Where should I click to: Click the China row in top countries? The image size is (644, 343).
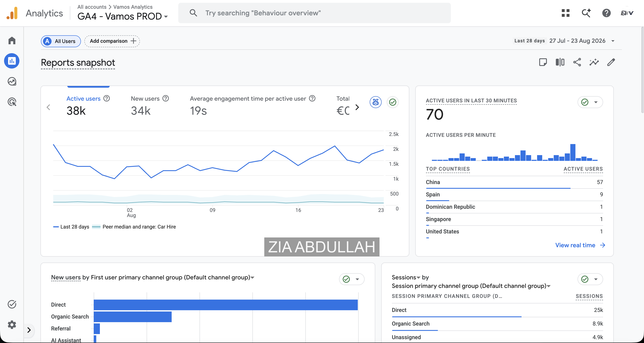pos(514,182)
